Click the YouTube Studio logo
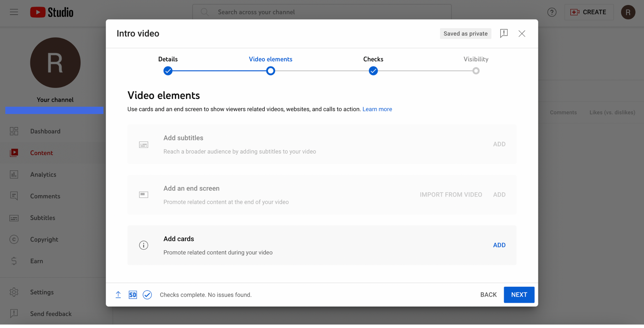Viewport: 644px width, 328px height. 52,12
